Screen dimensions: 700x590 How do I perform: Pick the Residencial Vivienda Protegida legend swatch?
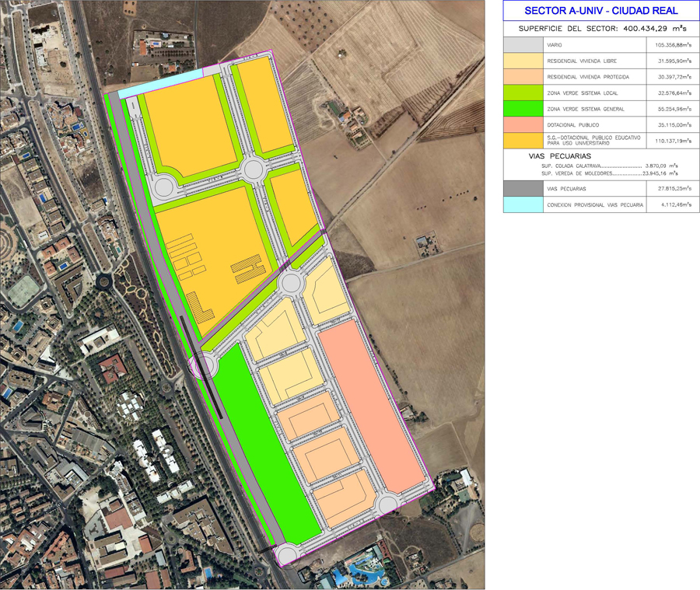tap(523, 77)
